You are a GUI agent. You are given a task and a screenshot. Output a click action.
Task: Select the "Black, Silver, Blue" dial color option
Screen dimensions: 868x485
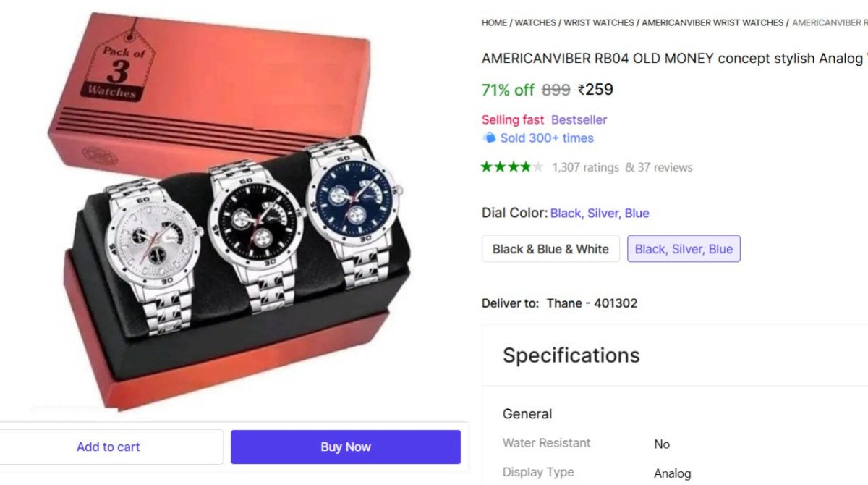point(684,248)
